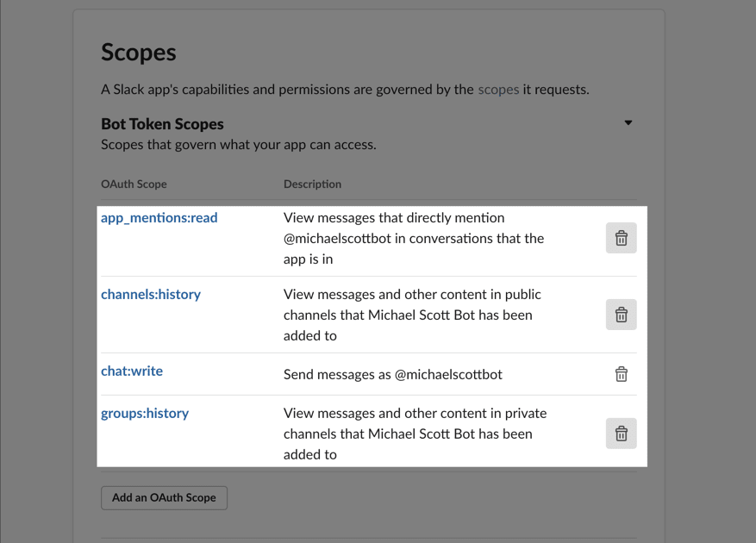
Task: Click the 'View messages that directly mention' description
Action: (414, 238)
